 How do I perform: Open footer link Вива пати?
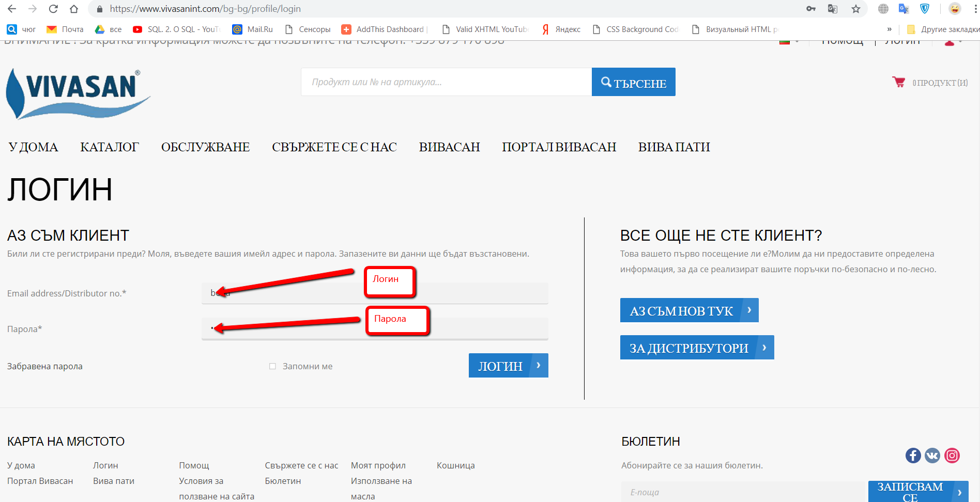(x=114, y=481)
